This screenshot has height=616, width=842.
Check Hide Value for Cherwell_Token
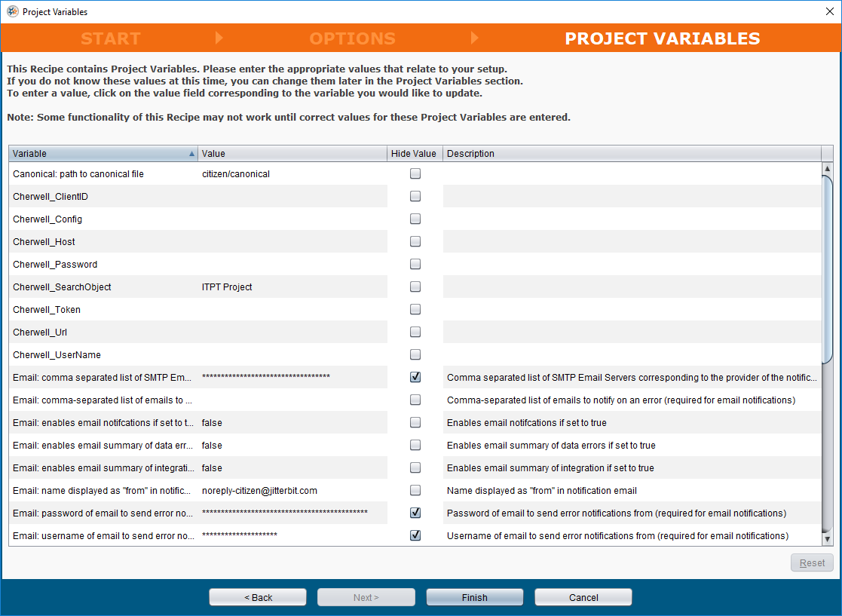[415, 310]
